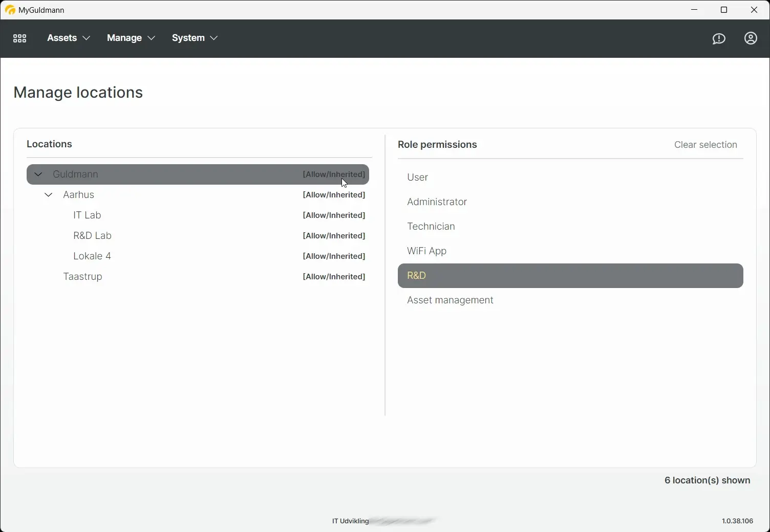770x532 pixels.
Task: Open the feedback/help bubble icon
Action: pos(719,38)
